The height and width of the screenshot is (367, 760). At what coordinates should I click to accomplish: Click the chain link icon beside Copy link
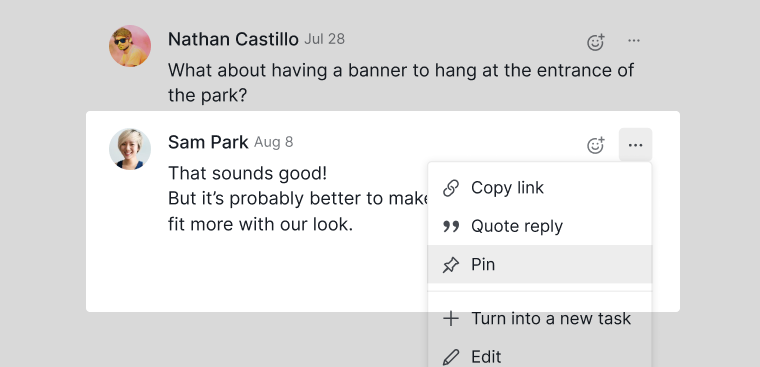click(451, 188)
